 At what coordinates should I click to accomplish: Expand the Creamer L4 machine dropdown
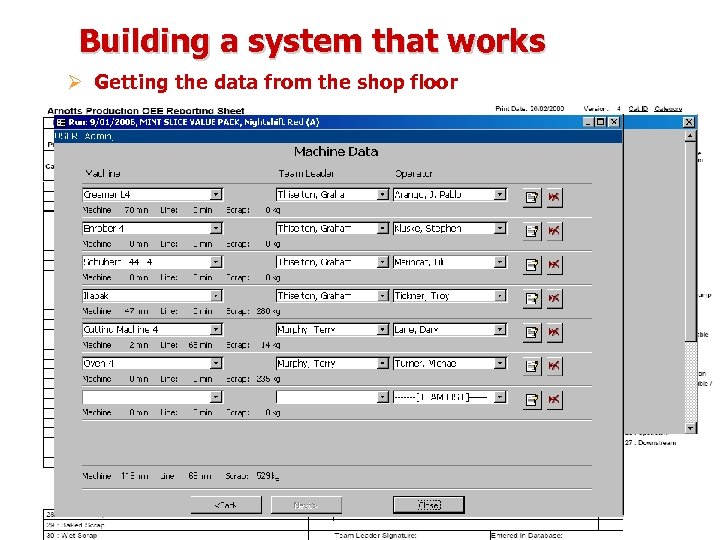click(x=216, y=195)
